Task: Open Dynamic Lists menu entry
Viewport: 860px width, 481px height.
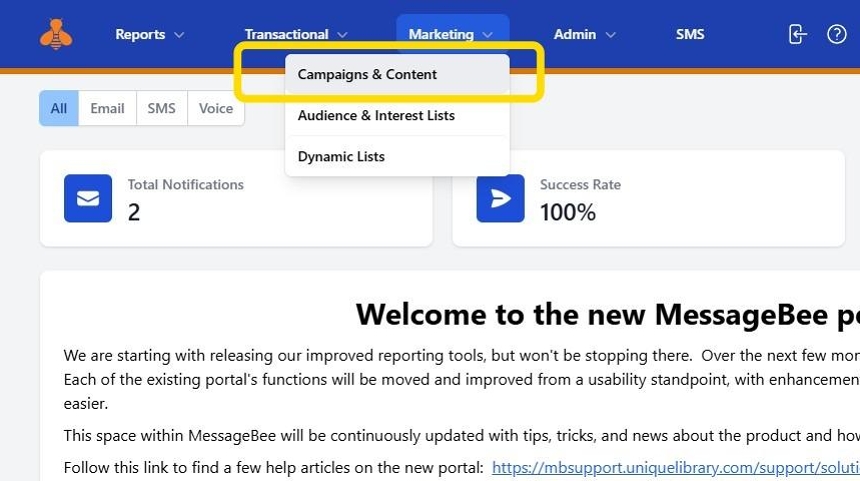Action: (x=397, y=156)
